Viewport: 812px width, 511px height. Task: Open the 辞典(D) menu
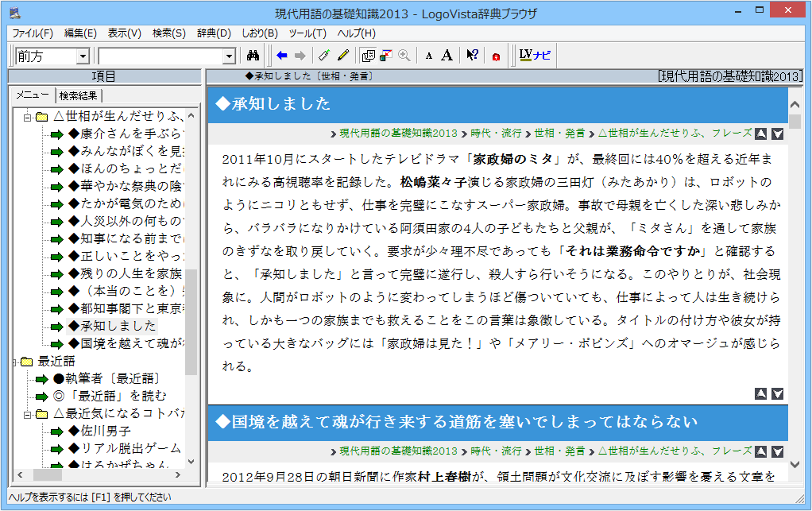tap(214, 33)
